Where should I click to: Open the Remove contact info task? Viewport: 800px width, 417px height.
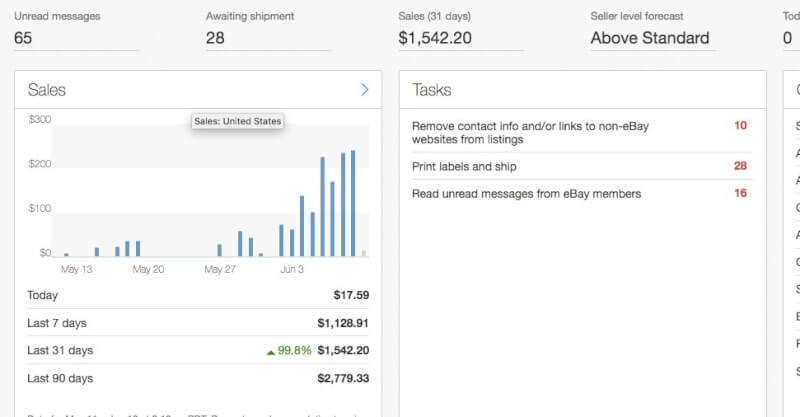coord(530,132)
